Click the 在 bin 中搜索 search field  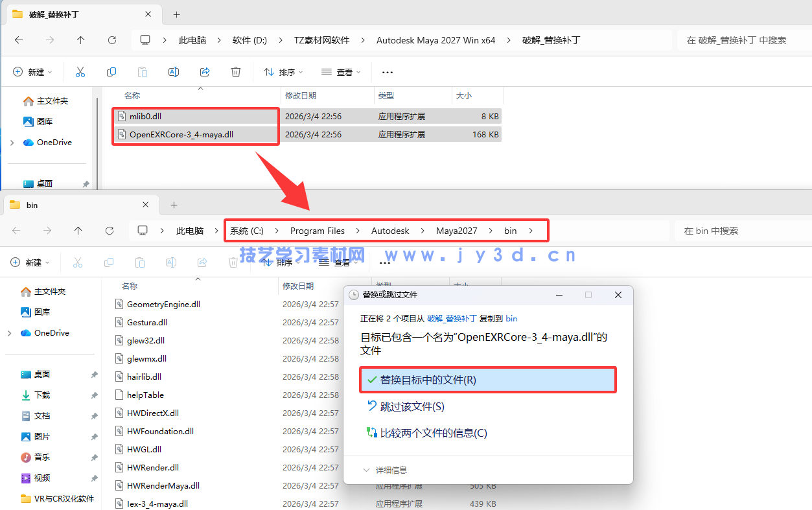[x=739, y=231]
